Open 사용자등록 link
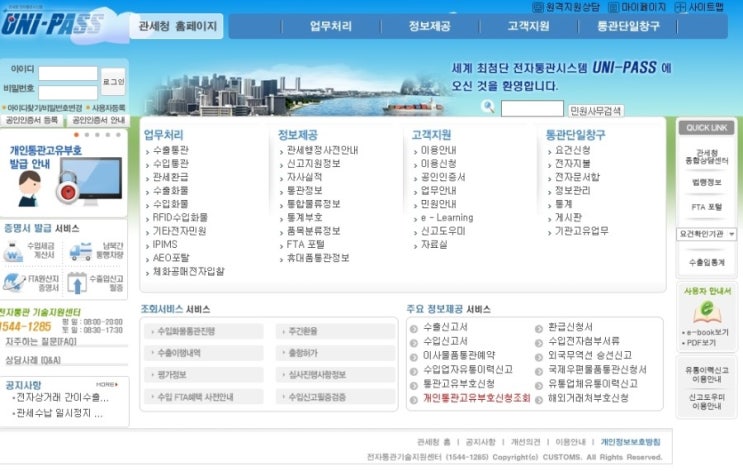The width and height of the screenshot is (743, 471). click(109, 108)
